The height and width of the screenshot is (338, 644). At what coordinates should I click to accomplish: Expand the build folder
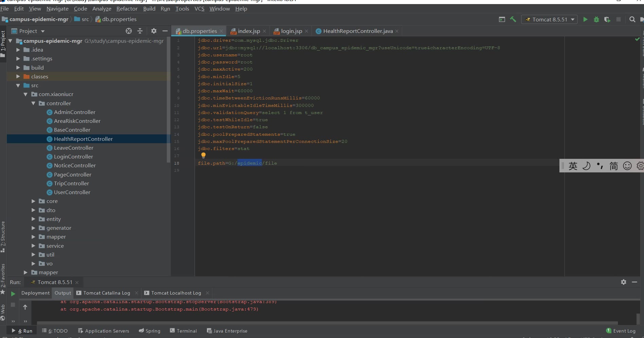18,68
